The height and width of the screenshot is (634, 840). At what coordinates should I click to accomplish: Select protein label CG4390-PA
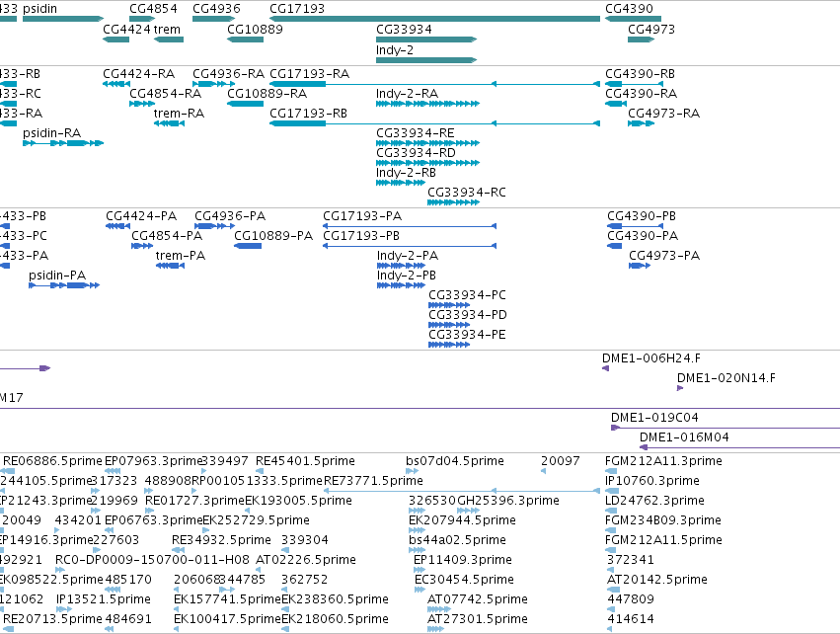643,236
